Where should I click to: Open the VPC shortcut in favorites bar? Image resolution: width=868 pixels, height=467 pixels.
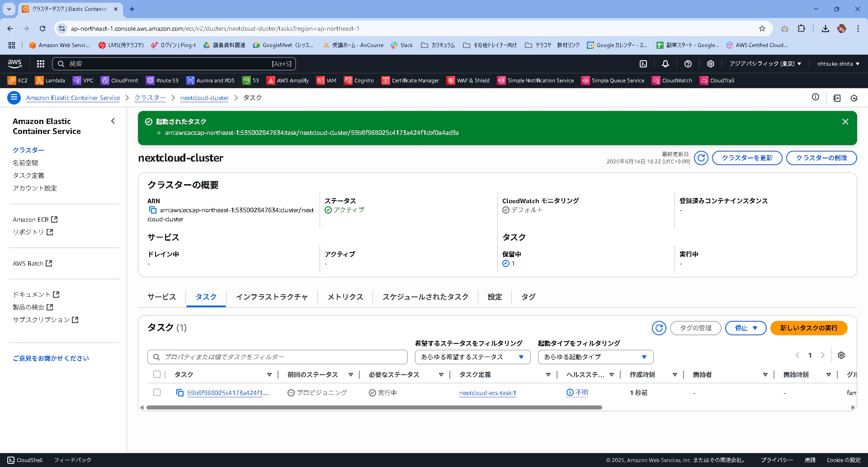coord(83,81)
